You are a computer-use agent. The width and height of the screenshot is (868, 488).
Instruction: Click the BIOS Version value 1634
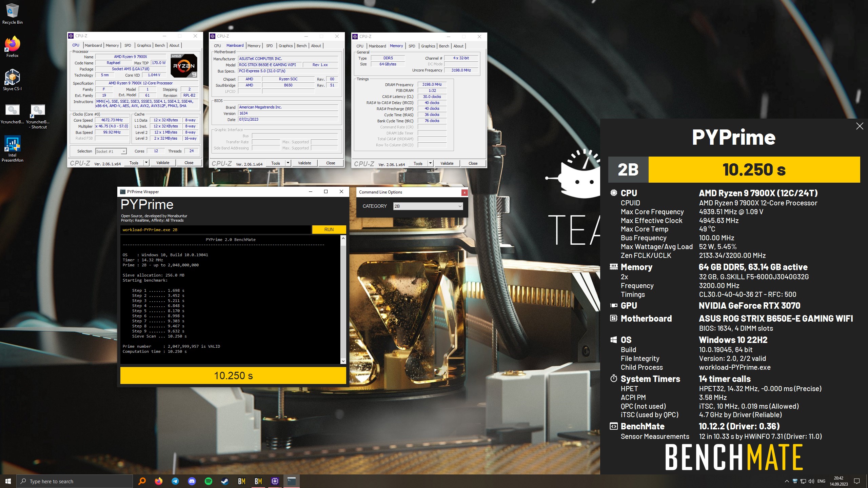coord(288,114)
